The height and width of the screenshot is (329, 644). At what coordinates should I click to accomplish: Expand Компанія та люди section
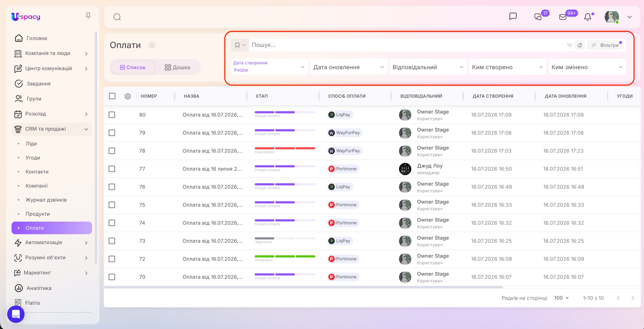click(x=51, y=53)
